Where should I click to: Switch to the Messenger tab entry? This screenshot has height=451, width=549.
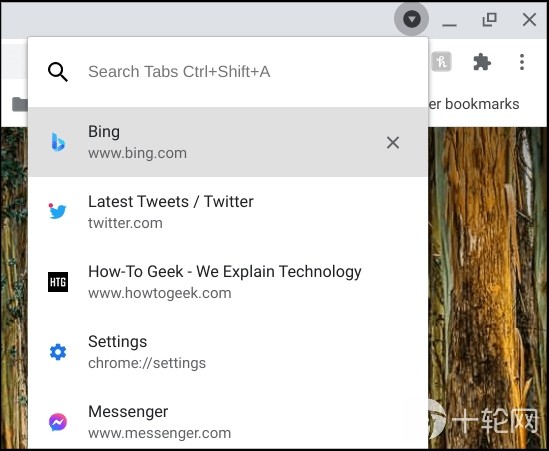228,418
